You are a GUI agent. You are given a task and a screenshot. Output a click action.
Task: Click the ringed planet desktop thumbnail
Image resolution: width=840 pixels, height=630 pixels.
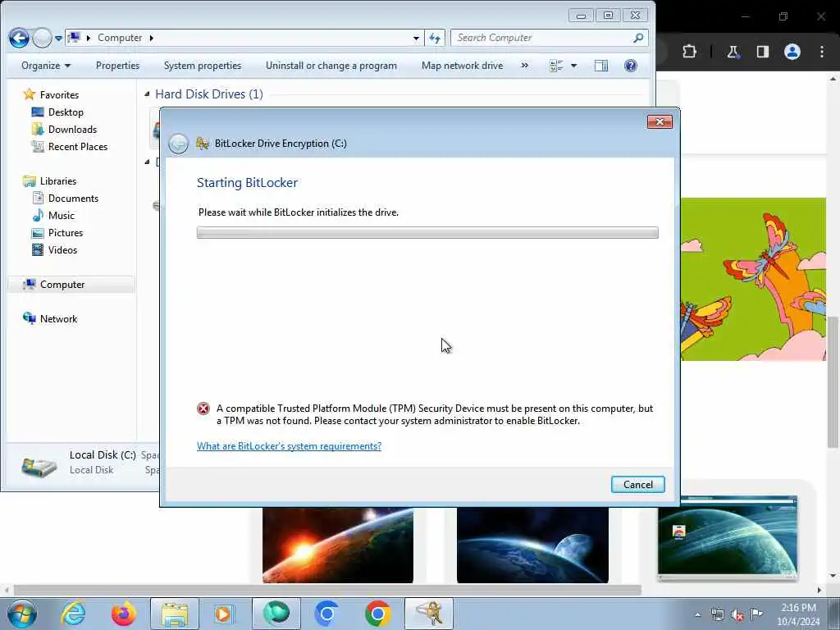click(x=728, y=537)
